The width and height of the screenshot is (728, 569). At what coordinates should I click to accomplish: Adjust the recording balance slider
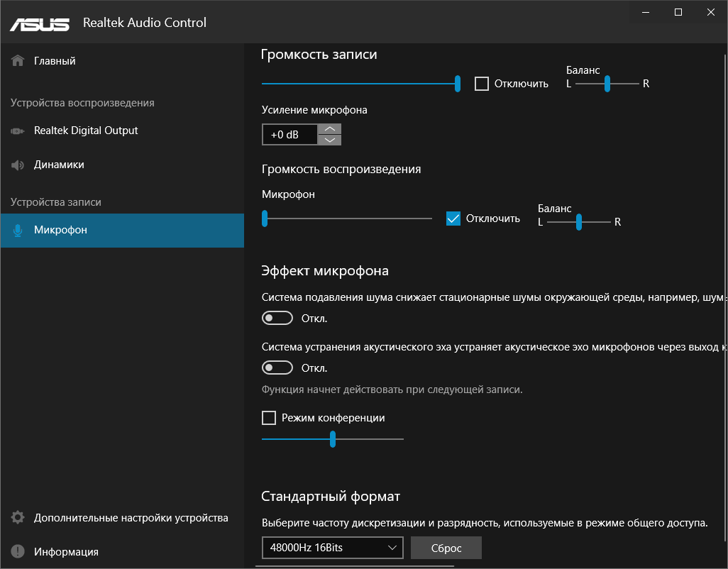(x=607, y=83)
